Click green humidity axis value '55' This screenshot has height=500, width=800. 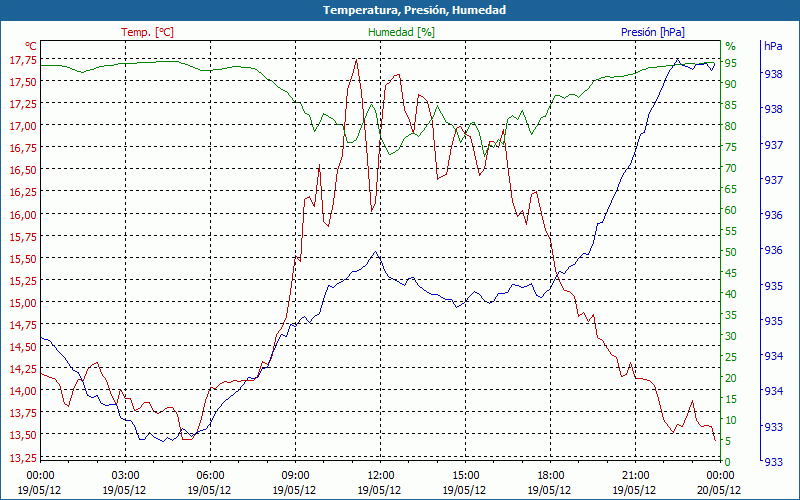coord(731,231)
